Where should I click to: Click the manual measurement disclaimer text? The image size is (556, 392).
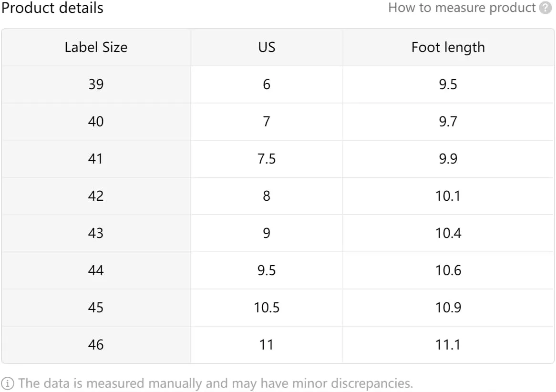click(216, 383)
